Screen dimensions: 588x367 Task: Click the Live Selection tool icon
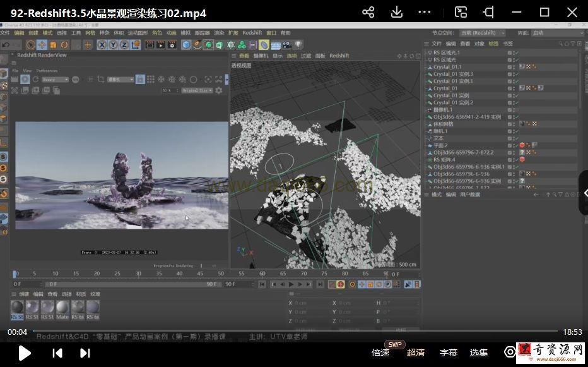(30, 45)
